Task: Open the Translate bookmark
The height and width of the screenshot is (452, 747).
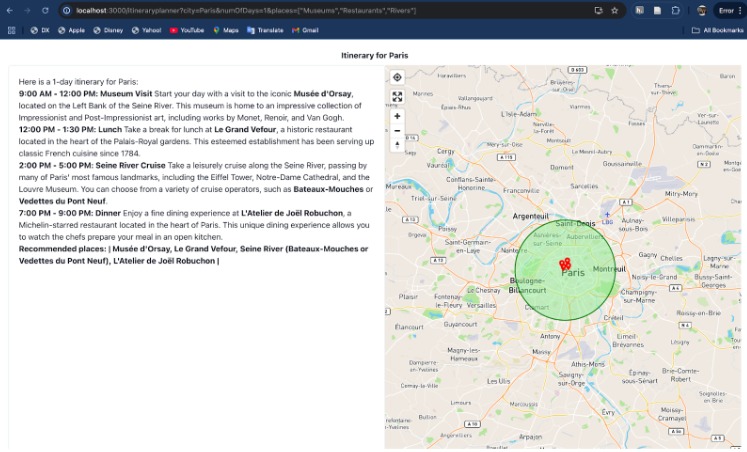Action: tap(265, 30)
